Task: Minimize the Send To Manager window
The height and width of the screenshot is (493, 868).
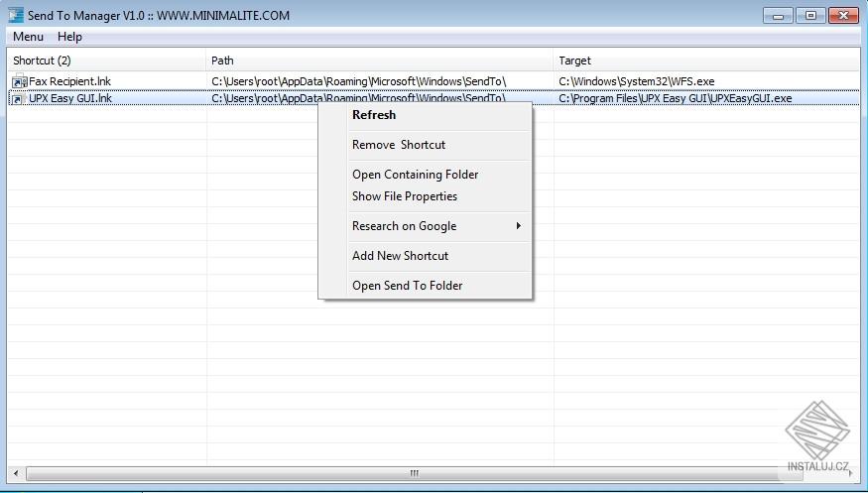Action: (779, 16)
